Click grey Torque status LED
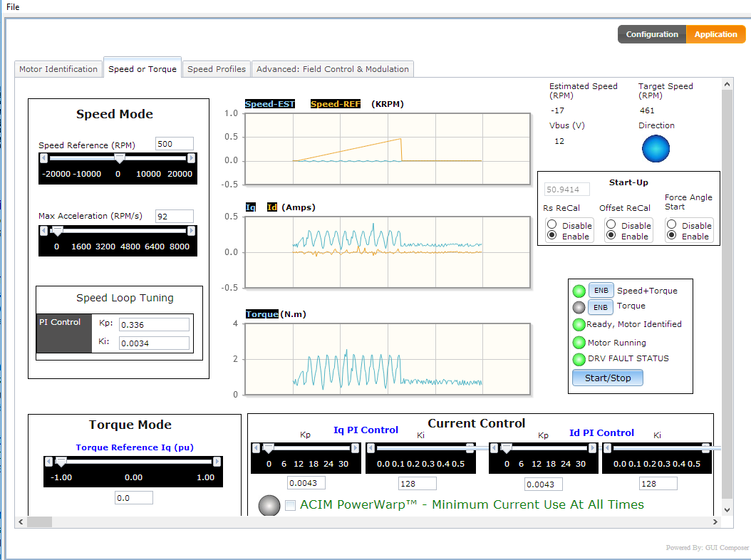 (579, 307)
